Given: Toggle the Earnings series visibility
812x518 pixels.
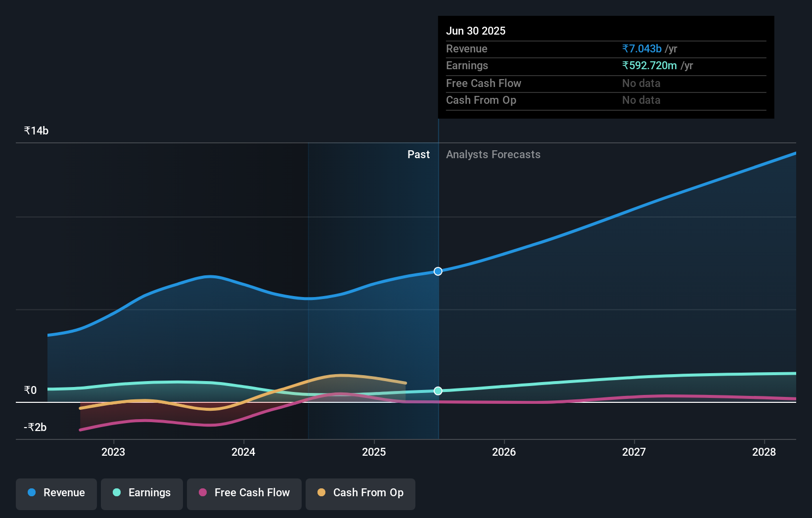Looking at the screenshot, I should pyautogui.click(x=141, y=493).
